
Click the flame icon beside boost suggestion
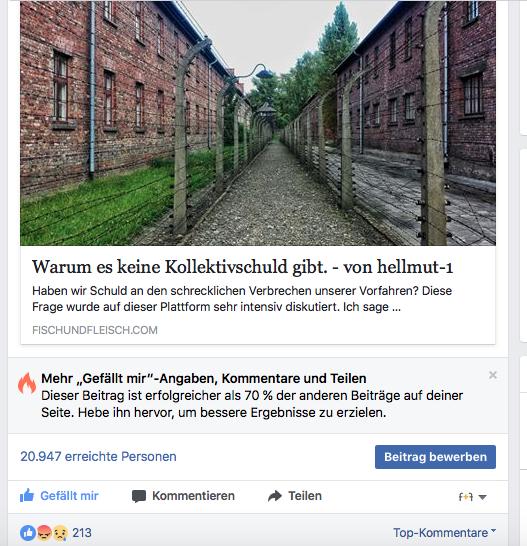click(27, 383)
